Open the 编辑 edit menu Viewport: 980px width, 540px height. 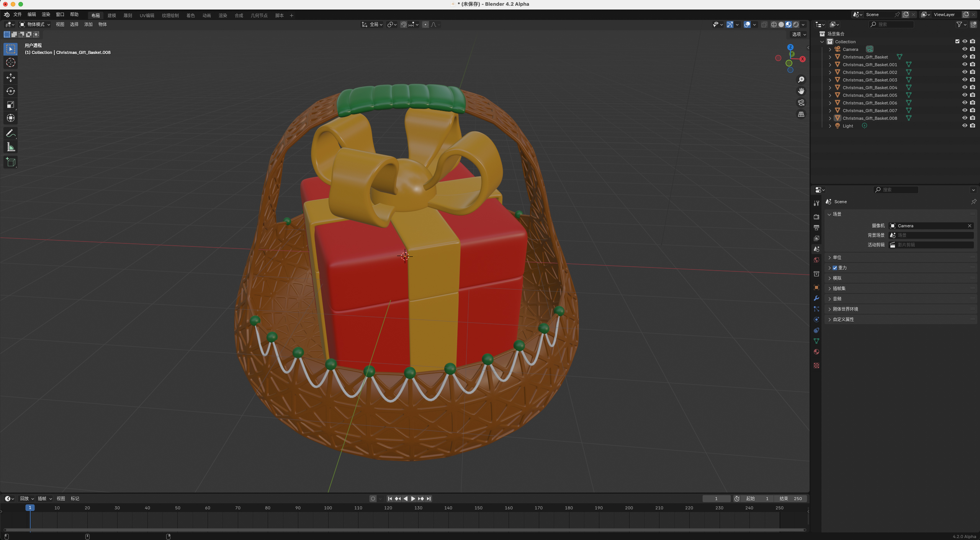coord(32,15)
